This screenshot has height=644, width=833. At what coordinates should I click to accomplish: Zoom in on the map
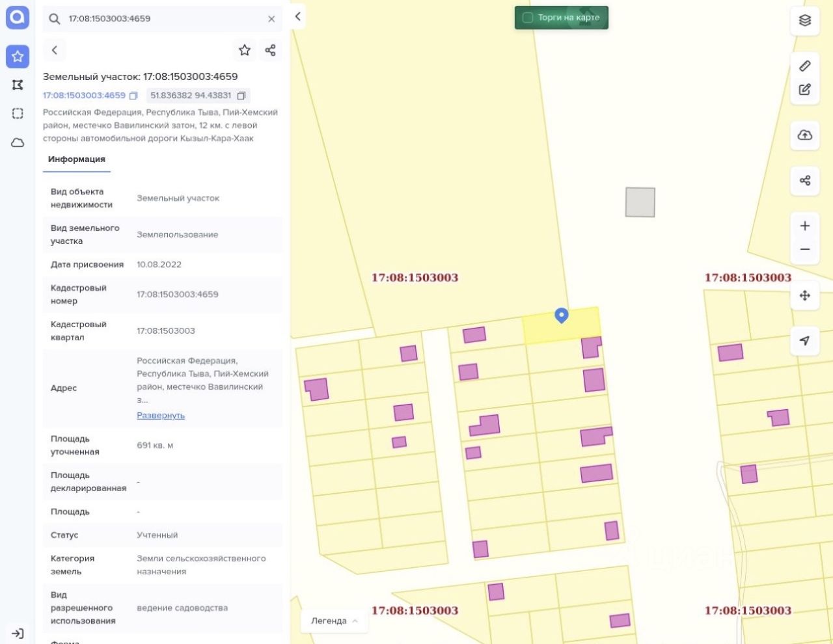(x=805, y=226)
